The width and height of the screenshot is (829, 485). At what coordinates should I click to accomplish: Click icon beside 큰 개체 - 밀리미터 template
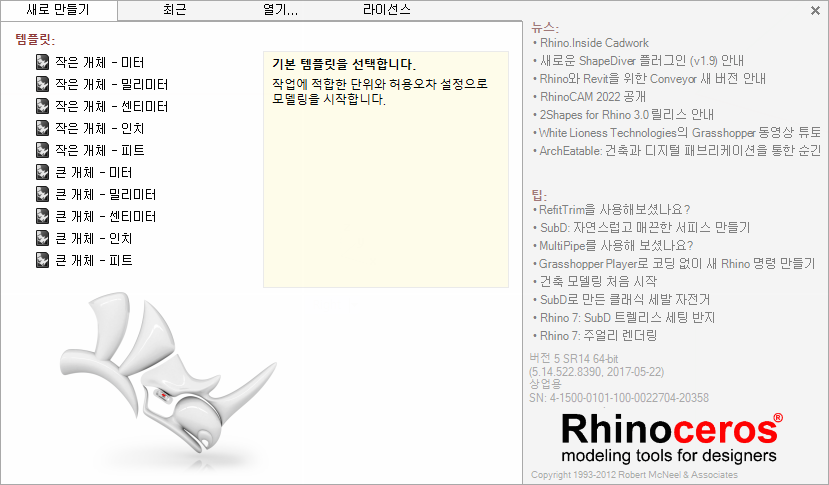pos(42,194)
